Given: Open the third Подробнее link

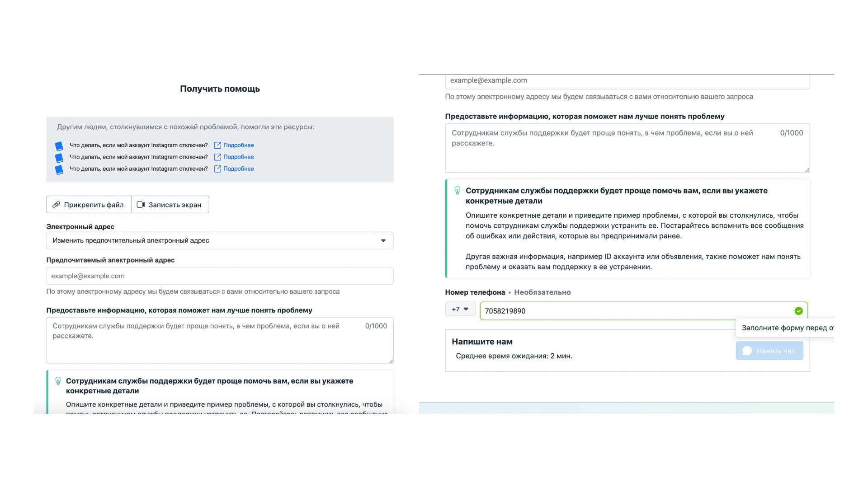Looking at the screenshot, I should pyautogui.click(x=238, y=169).
